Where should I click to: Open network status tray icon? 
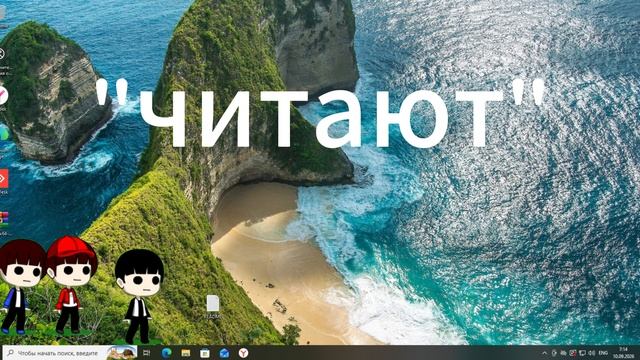582,353
